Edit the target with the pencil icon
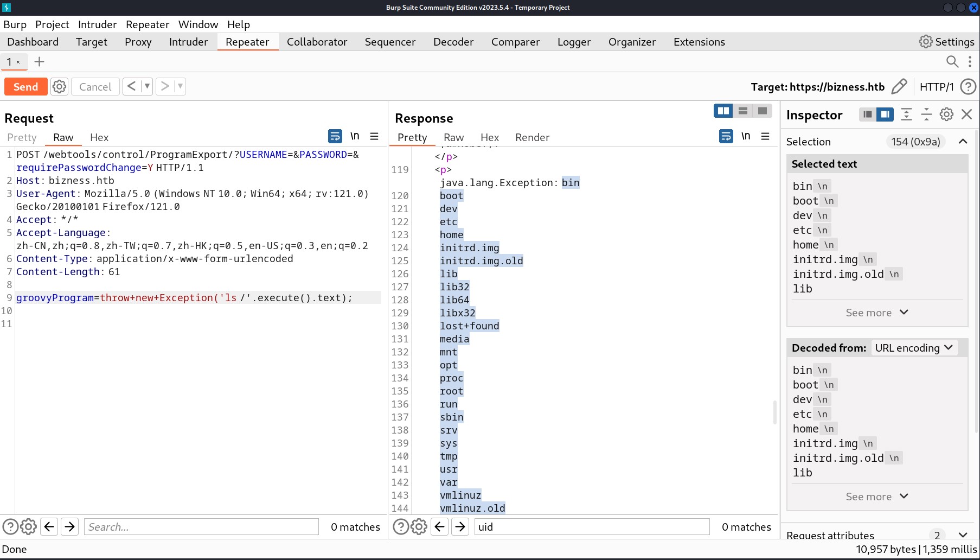The width and height of the screenshot is (980, 560). pos(899,87)
